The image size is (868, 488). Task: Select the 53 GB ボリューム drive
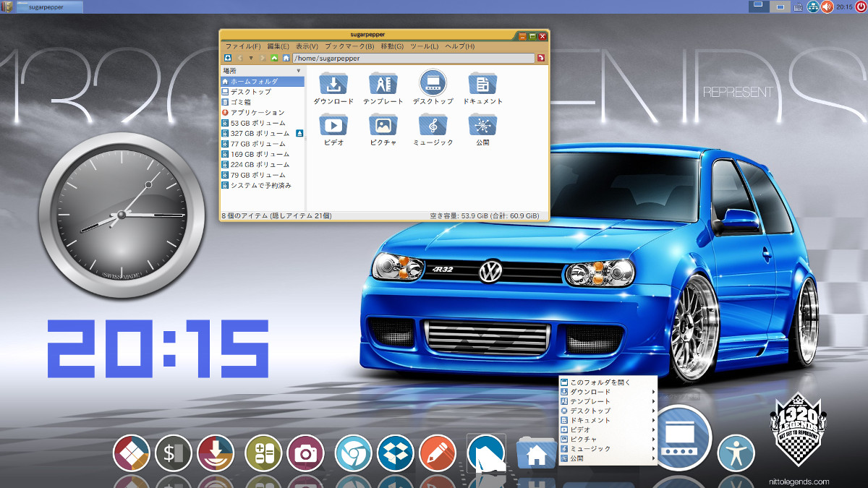(x=263, y=123)
